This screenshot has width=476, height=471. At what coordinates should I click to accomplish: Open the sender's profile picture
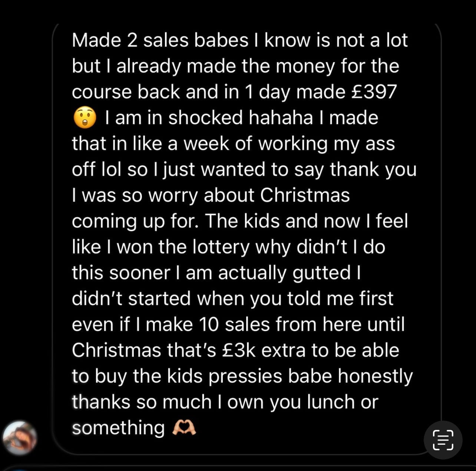20,438
